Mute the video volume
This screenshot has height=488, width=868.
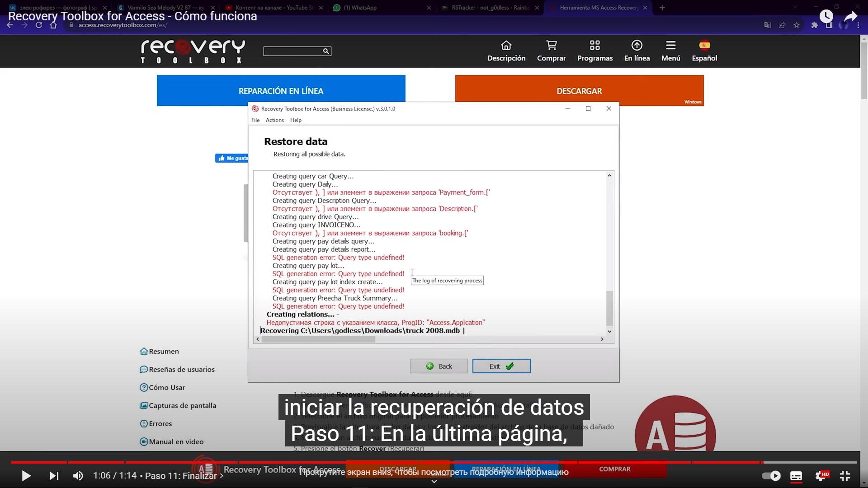(x=78, y=476)
